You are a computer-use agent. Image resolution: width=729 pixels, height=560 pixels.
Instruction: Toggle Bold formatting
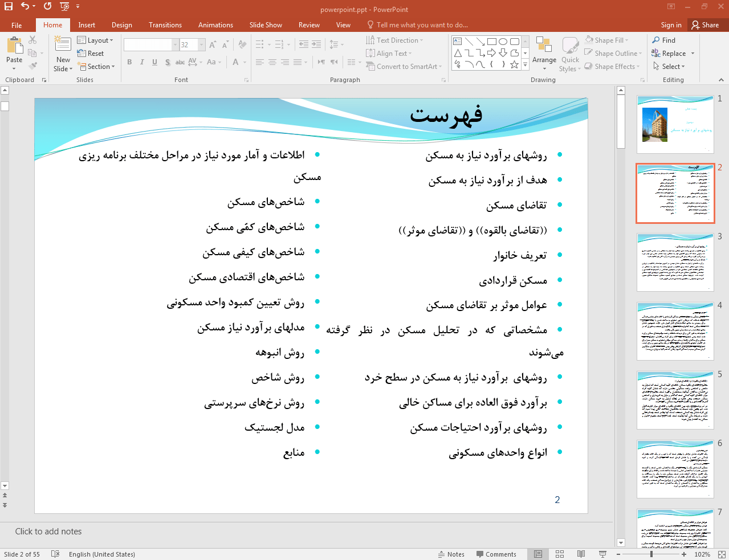point(130,62)
